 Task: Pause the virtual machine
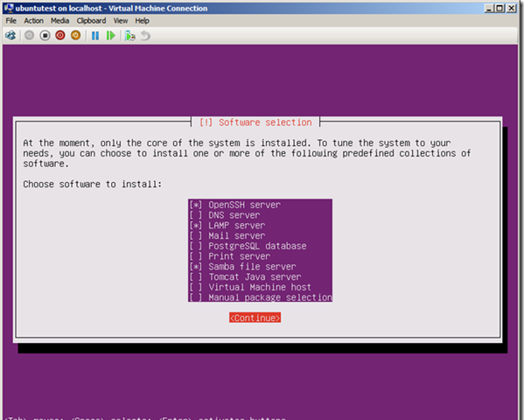[x=95, y=36]
